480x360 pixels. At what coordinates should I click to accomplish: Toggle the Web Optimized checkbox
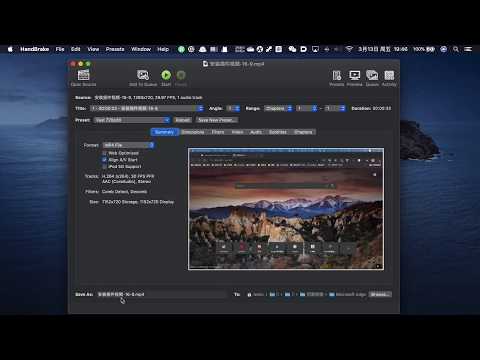point(105,153)
